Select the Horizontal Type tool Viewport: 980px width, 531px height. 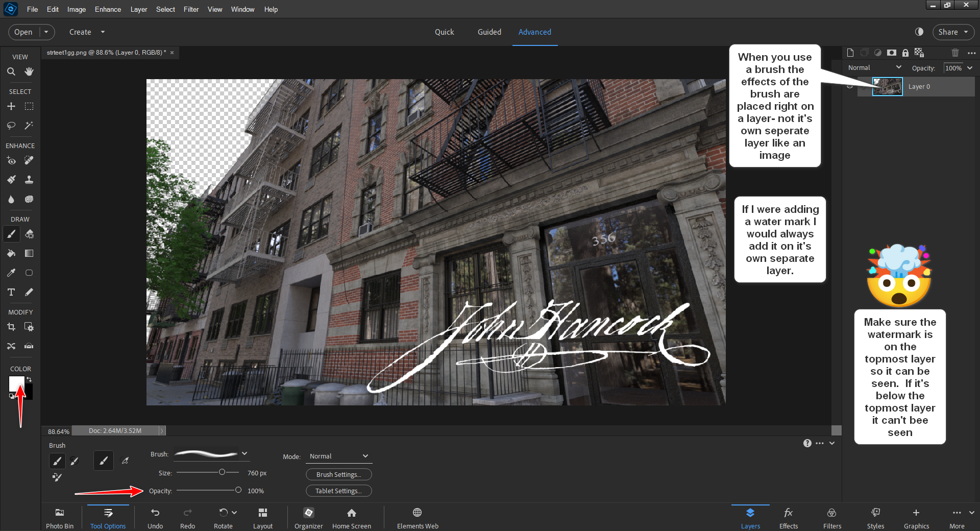pyautogui.click(x=11, y=292)
